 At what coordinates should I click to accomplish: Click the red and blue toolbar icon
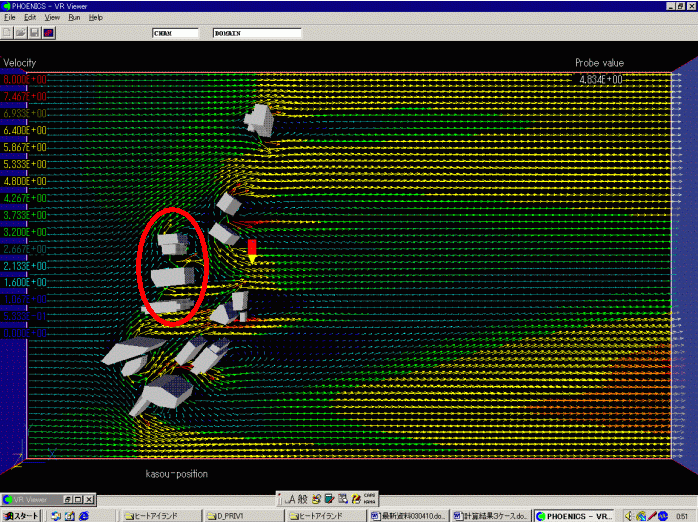click(x=48, y=33)
